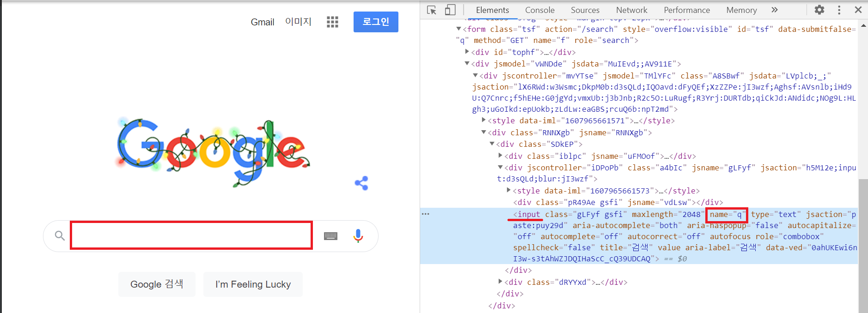Collapse the form class="tsf" node

(x=459, y=29)
